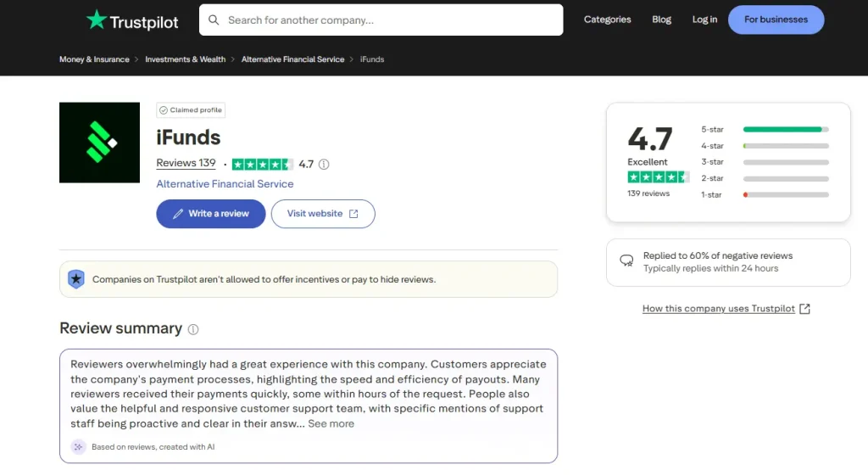Click the iFunds company logo

coord(100,143)
